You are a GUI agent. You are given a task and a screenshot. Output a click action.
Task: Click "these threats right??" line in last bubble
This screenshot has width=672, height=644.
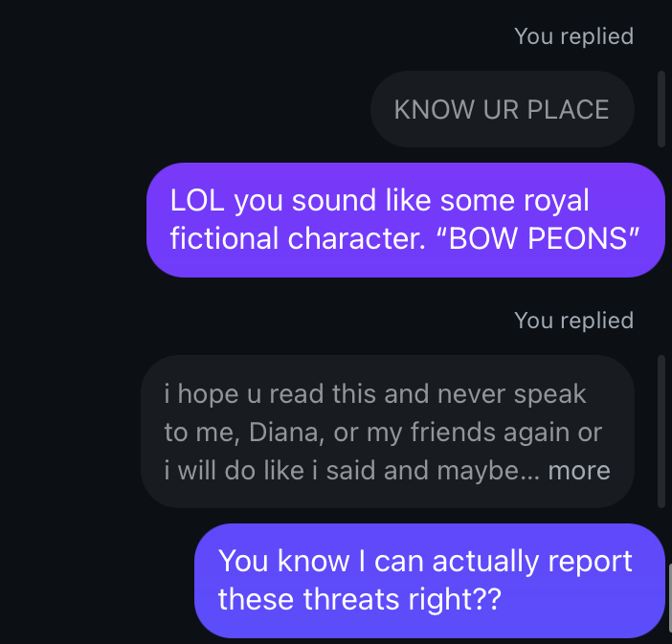[x=360, y=599]
